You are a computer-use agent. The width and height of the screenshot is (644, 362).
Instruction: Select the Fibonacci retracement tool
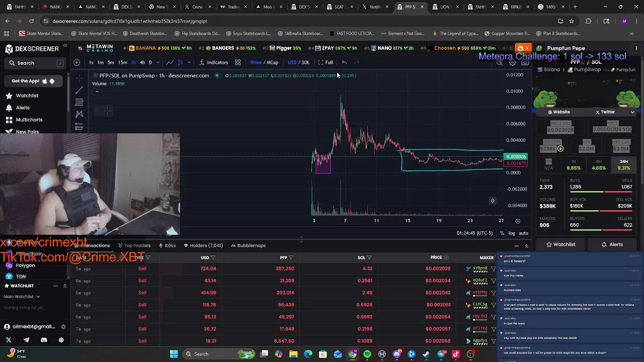click(x=79, y=102)
